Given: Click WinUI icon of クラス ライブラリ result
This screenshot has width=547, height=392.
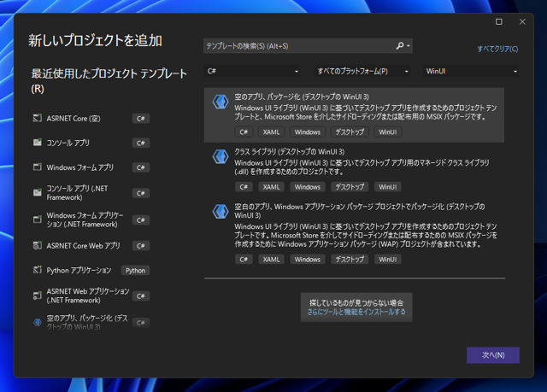Looking at the screenshot, I should (x=221, y=157).
